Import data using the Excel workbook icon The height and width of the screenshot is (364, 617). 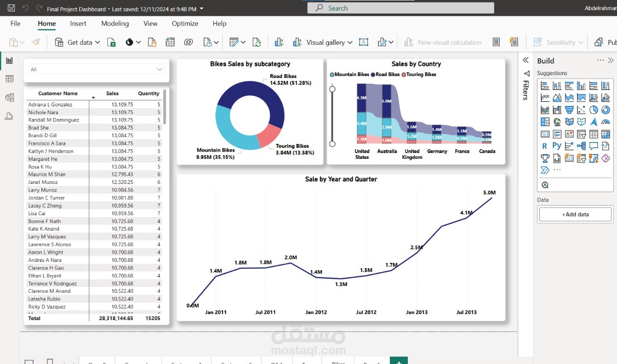tap(111, 42)
